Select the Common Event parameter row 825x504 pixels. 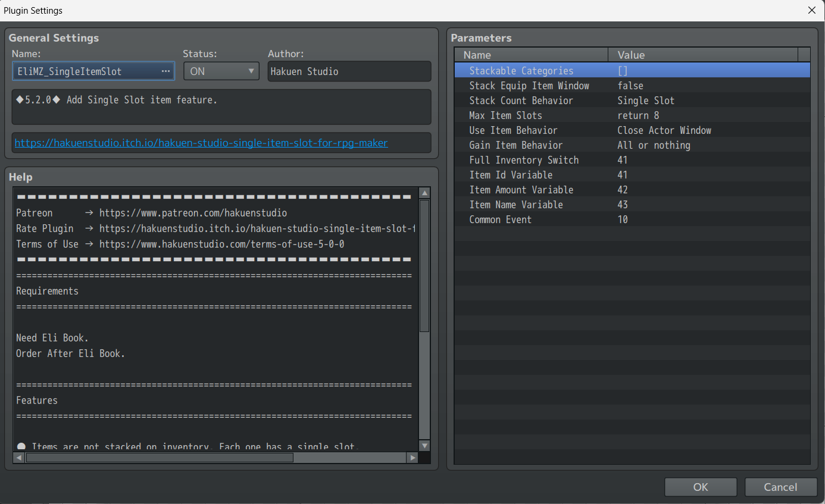500,220
